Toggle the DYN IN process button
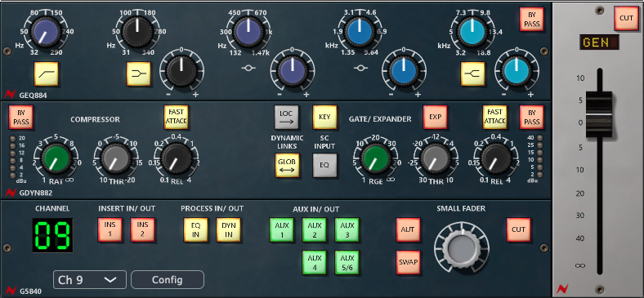The height and width of the screenshot is (298, 644). coord(229,229)
